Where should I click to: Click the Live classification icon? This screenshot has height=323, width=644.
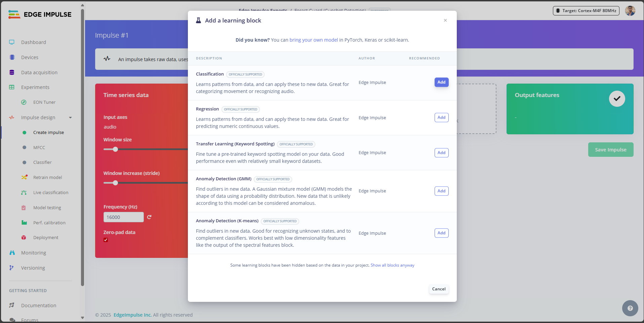point(24,192)
